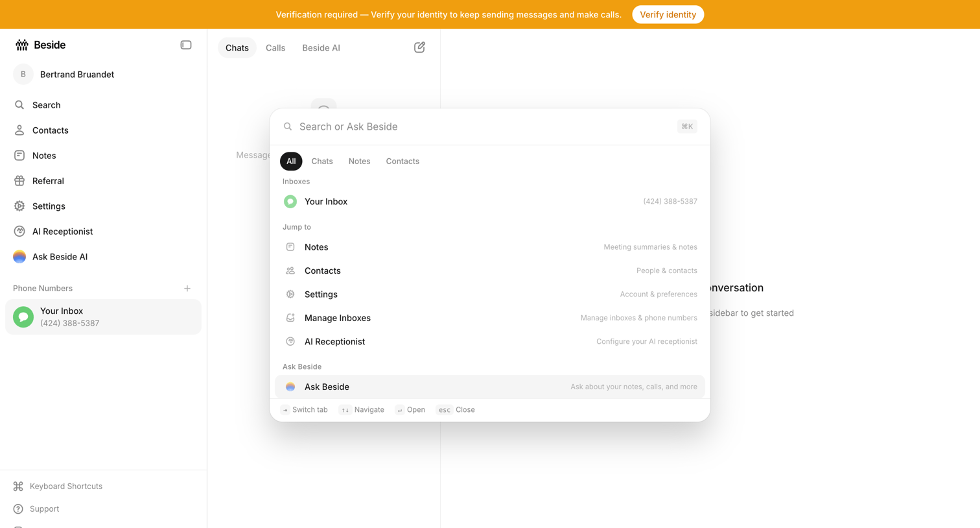Focus the Search or Ask Beside field
980x528 pixels.
pyautogui.click(x=483, y=126)
